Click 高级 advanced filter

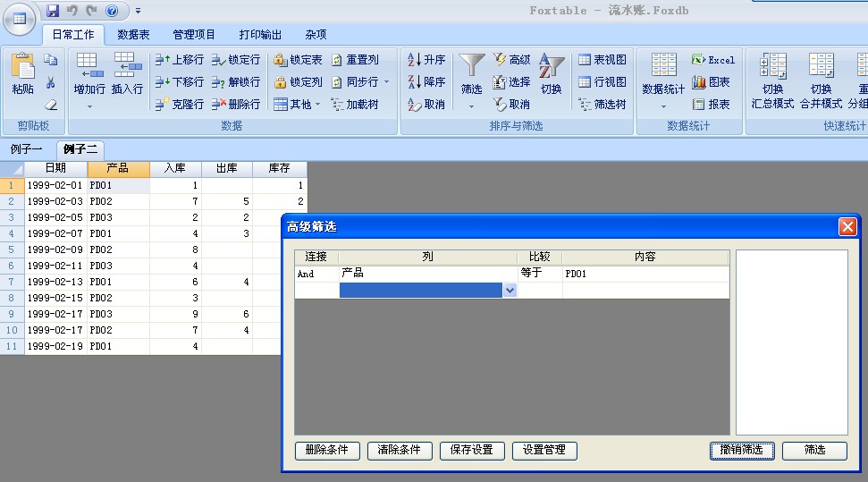pyautogui.click(x=511, y=60)
